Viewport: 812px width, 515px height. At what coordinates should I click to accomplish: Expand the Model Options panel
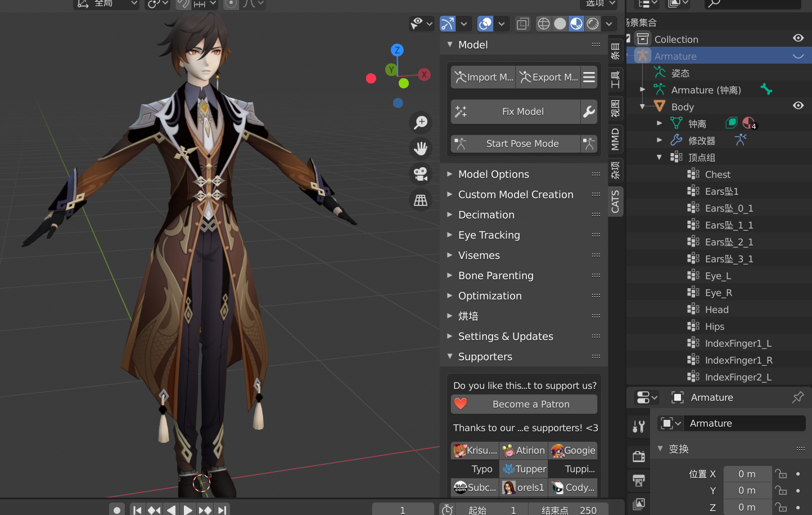450,174
